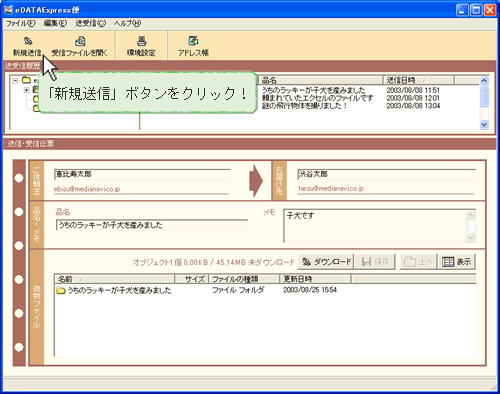This screenshot has width=500, height=394.
Task: Sort file list by 更新日時 column
Action: point(315,279)
